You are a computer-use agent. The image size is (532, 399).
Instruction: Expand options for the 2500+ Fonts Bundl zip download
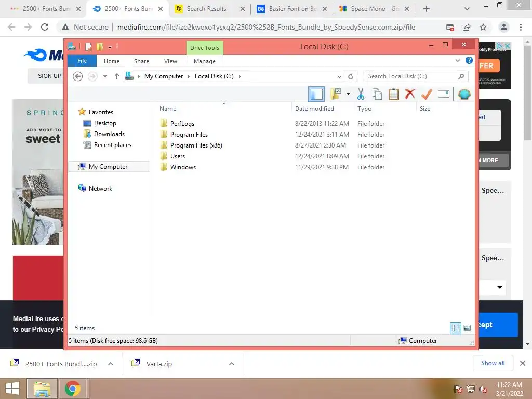[111, 364]
